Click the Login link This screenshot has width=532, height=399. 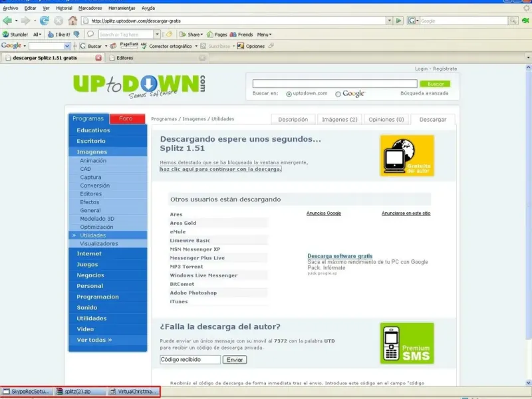coord(421,68)
